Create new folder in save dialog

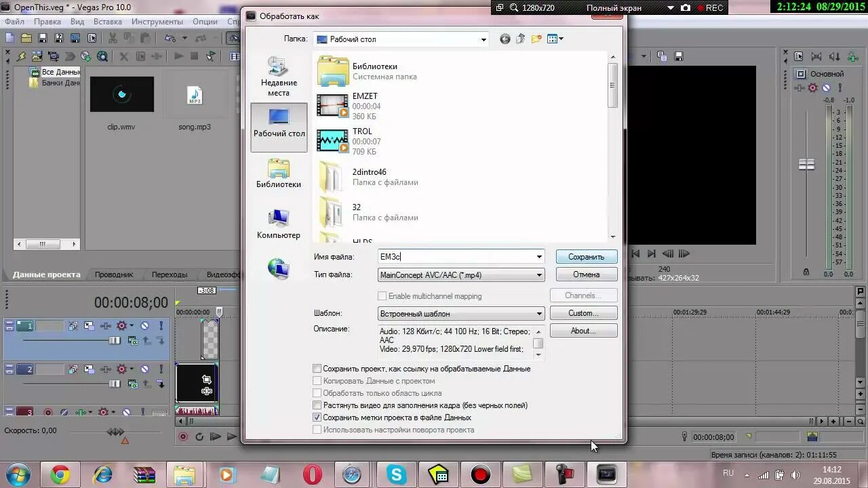coord(536,39)
